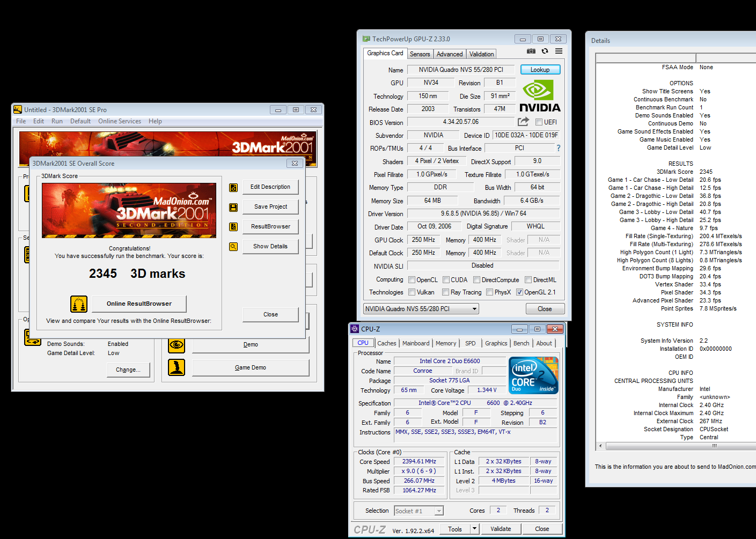Click the "Conroe" code name value

[423, 371]
